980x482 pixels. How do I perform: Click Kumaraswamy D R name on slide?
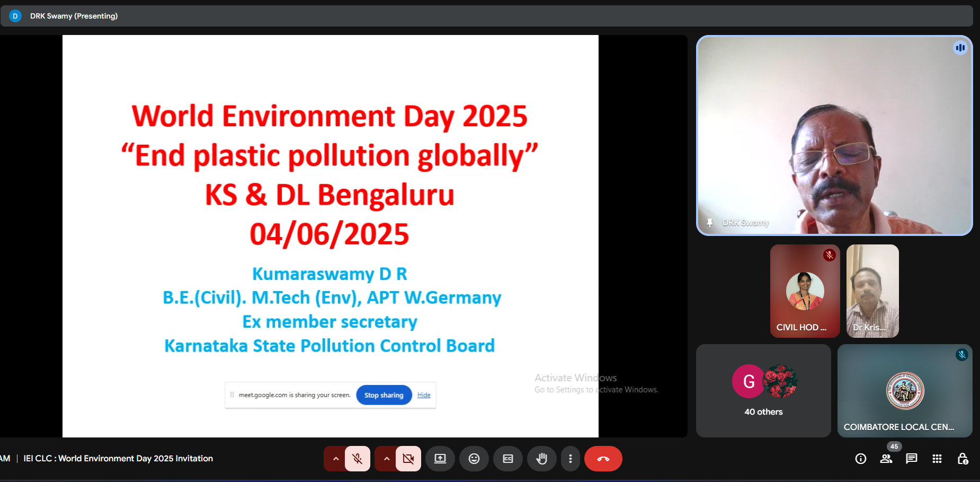click(329, 274)
